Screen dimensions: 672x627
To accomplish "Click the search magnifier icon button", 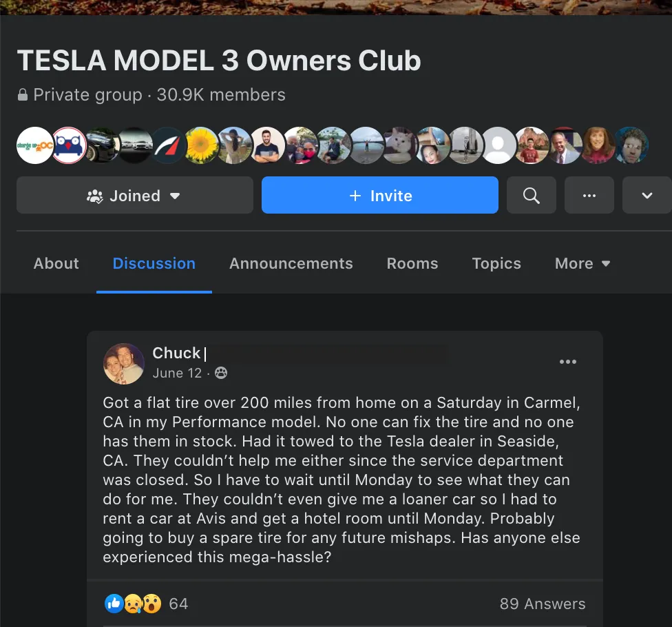I will pos(531,195).
